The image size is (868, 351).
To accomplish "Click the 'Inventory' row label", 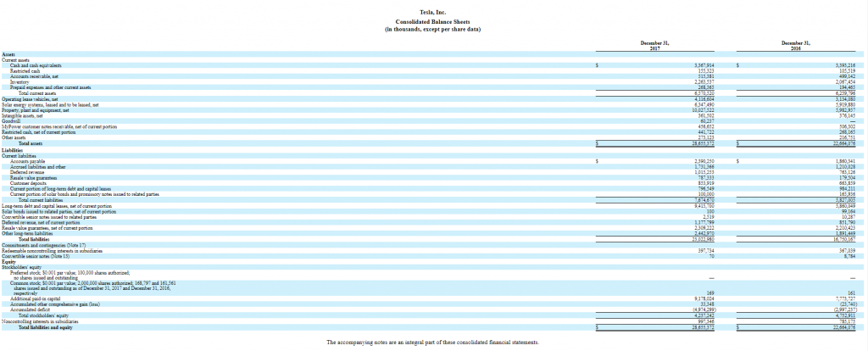I will point(19,82).
